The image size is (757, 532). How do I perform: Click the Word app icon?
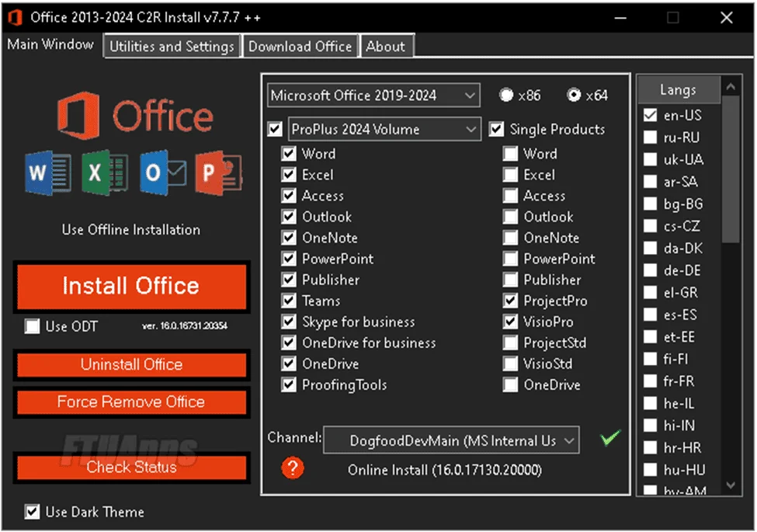(x=48, y=172)
